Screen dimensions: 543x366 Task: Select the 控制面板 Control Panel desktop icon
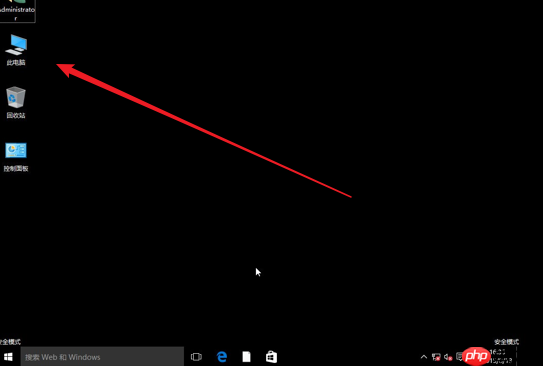16,157
